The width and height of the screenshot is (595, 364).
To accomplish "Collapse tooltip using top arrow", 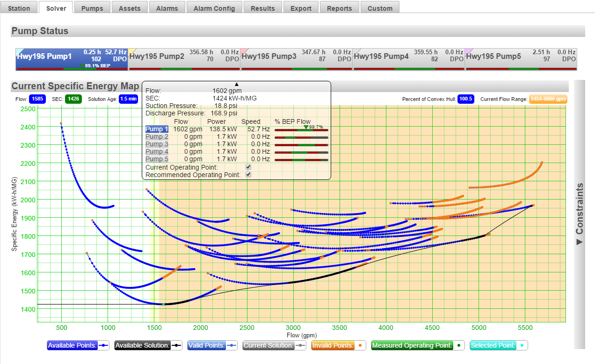I will click(236, 84).
